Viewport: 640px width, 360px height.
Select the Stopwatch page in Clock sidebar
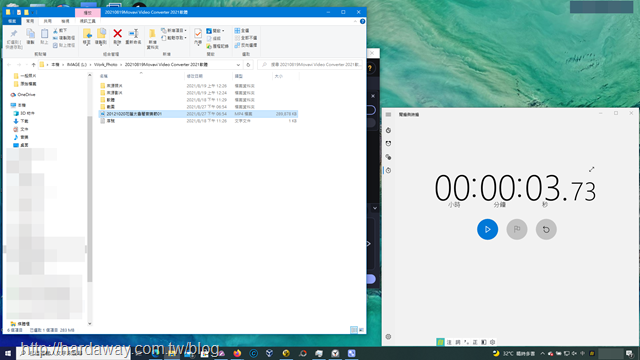click(x=388, y=170)
